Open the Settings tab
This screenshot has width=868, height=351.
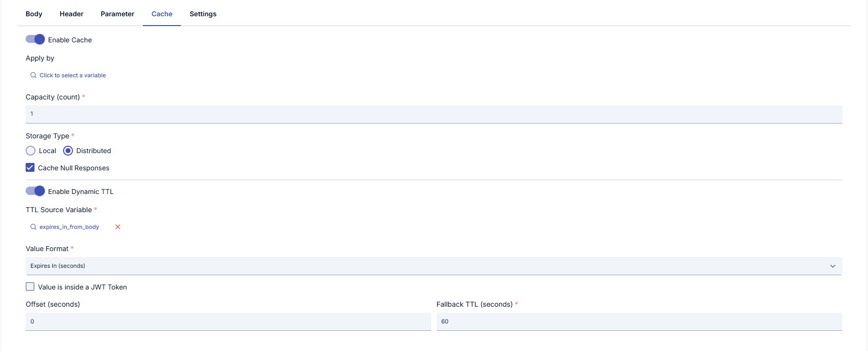203,14
